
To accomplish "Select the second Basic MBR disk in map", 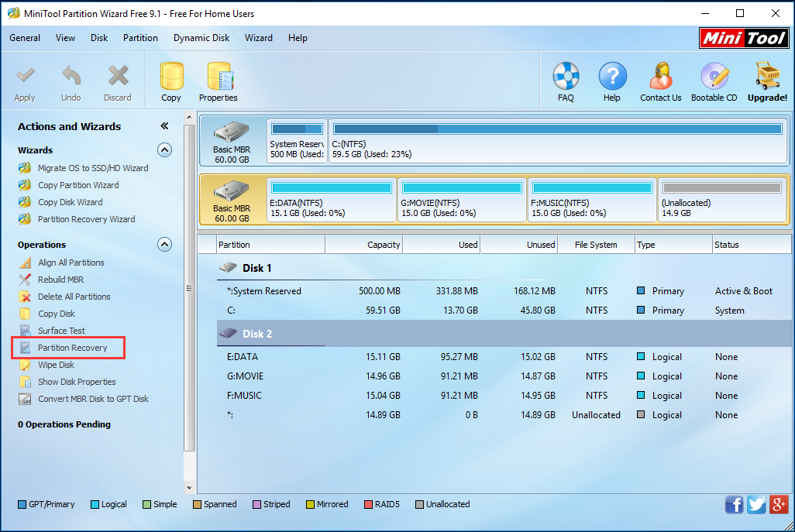I will tap(232, 200).
